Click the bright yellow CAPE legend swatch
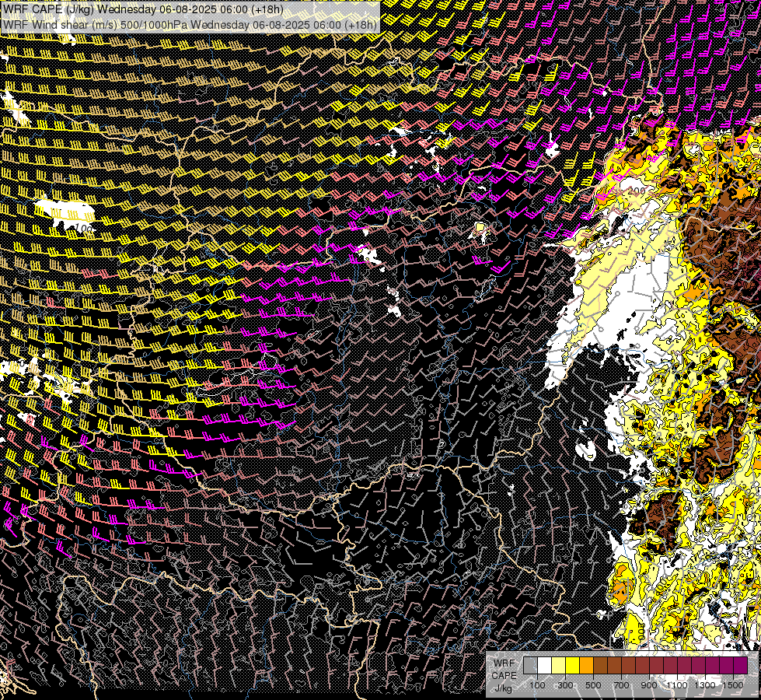Viewport: 761px width, 700px height. (573, 666)
